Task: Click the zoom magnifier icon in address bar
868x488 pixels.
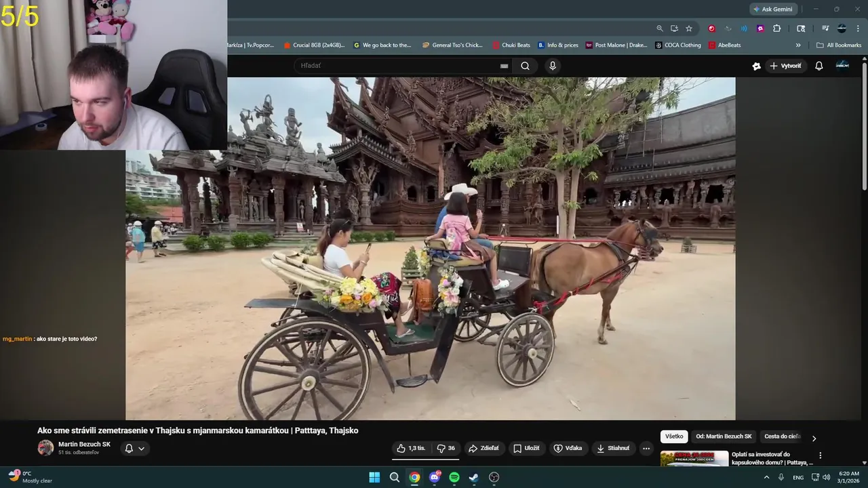Action: (x=660, y=28)
